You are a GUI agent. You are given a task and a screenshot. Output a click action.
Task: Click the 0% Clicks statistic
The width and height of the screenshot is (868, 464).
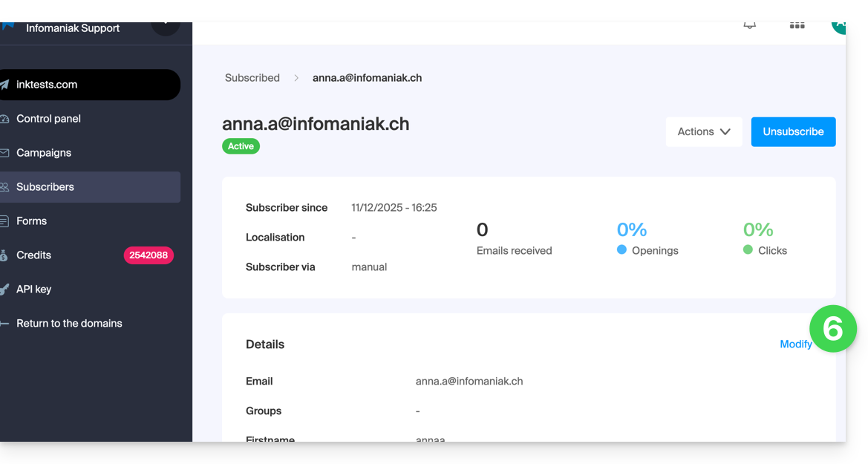[765, 239]
